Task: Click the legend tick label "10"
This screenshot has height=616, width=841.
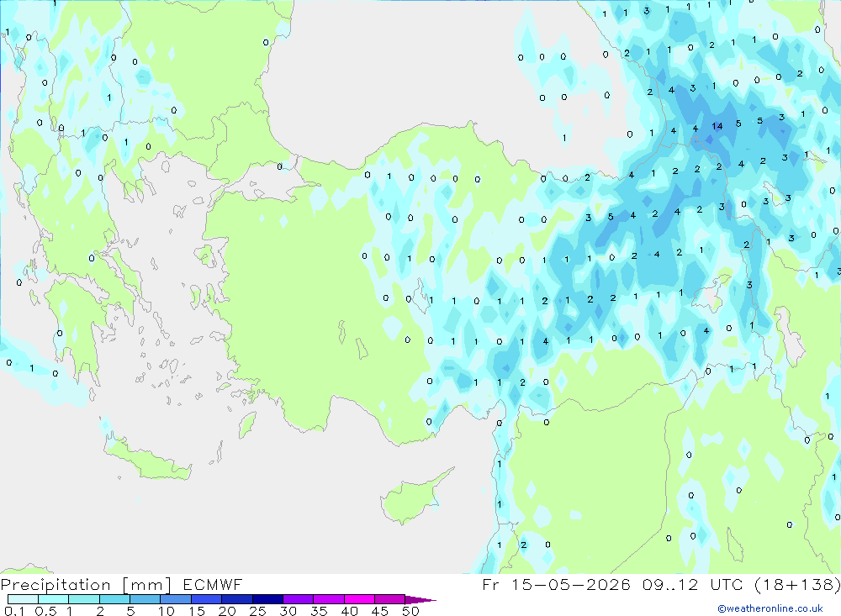Action: pyautogui.click(x=167, y=611)
